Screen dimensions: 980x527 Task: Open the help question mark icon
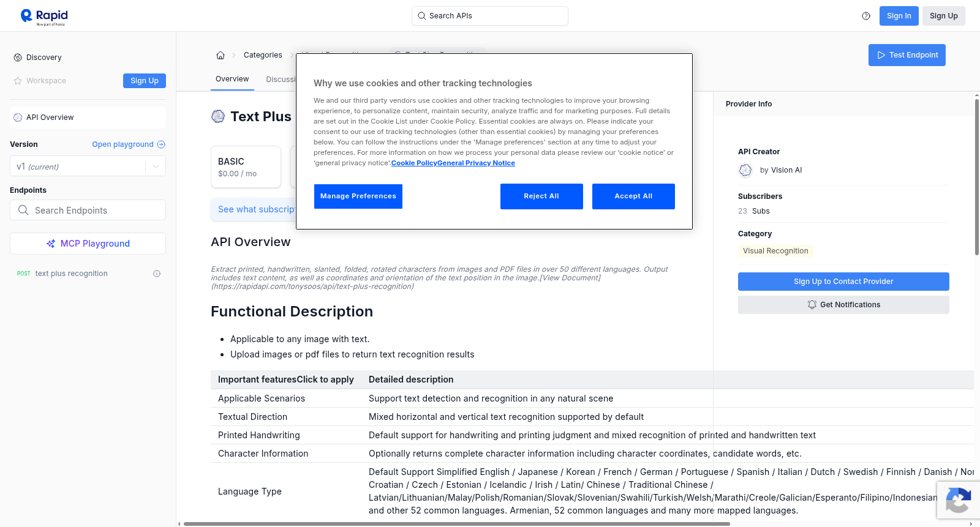pyautogui.click(x=866, y=16)
